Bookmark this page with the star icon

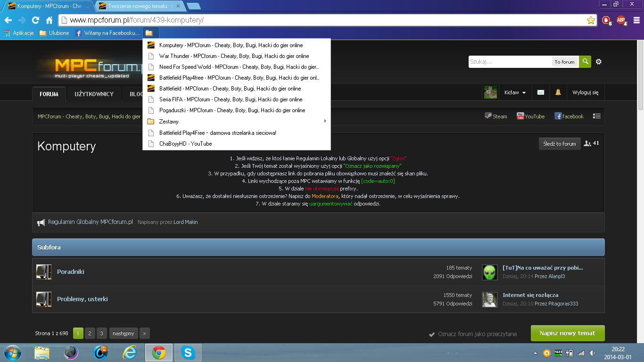(x=590, y=20)
